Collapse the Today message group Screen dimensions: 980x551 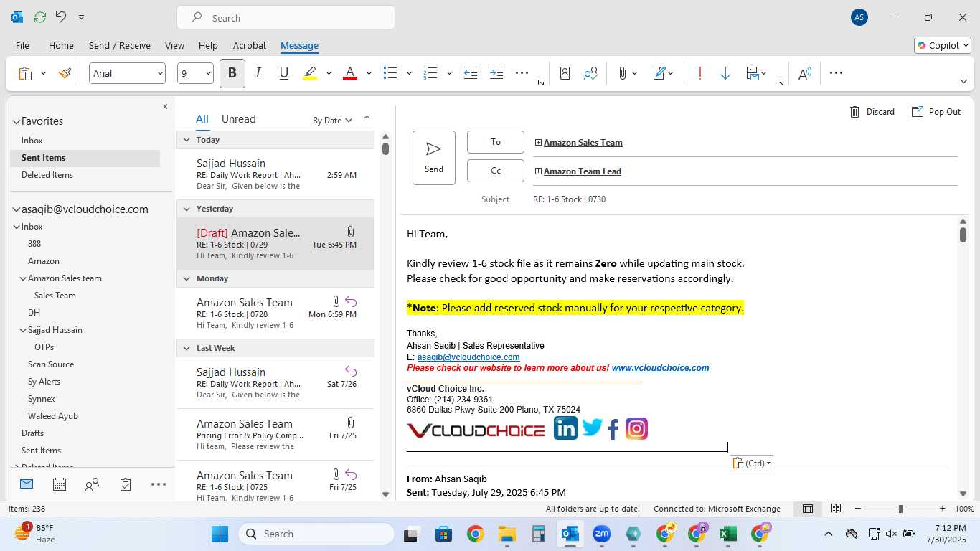click(x=187, y=140)
